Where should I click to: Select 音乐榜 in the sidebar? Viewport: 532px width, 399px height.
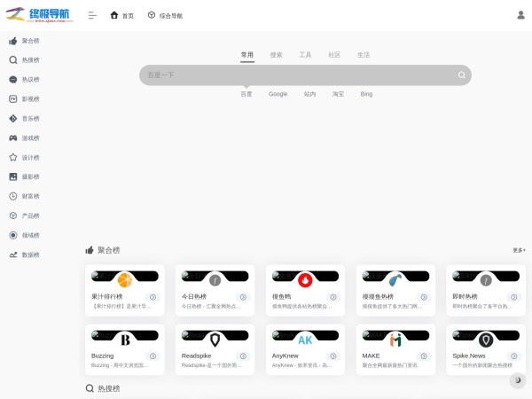click(30, 119)
